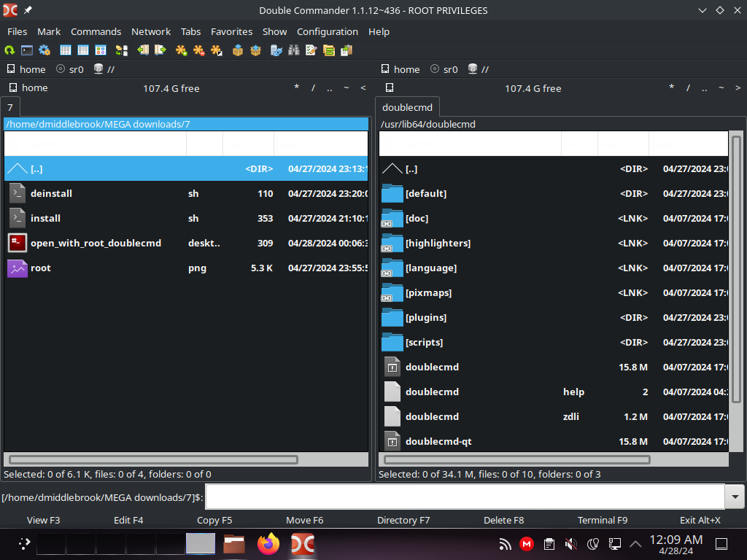Click the left panel horizontal scrollbar

pyautogui.click(x=153, y=459)
